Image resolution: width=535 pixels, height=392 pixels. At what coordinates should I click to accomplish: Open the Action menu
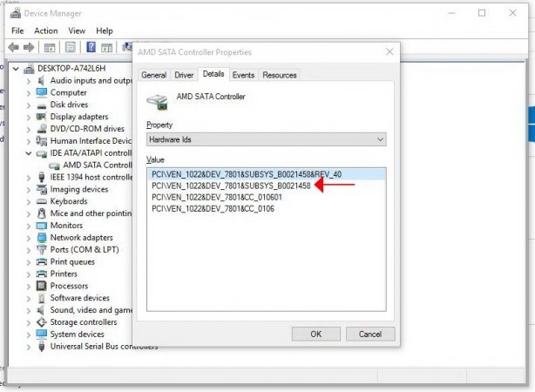[x=45, y=30]
